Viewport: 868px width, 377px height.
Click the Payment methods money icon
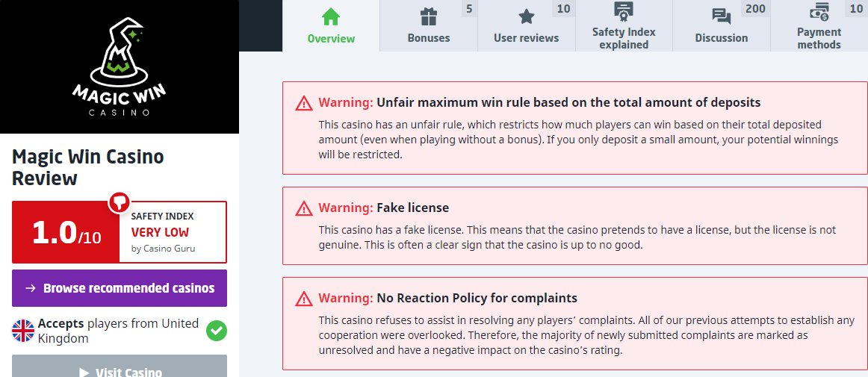819,12
